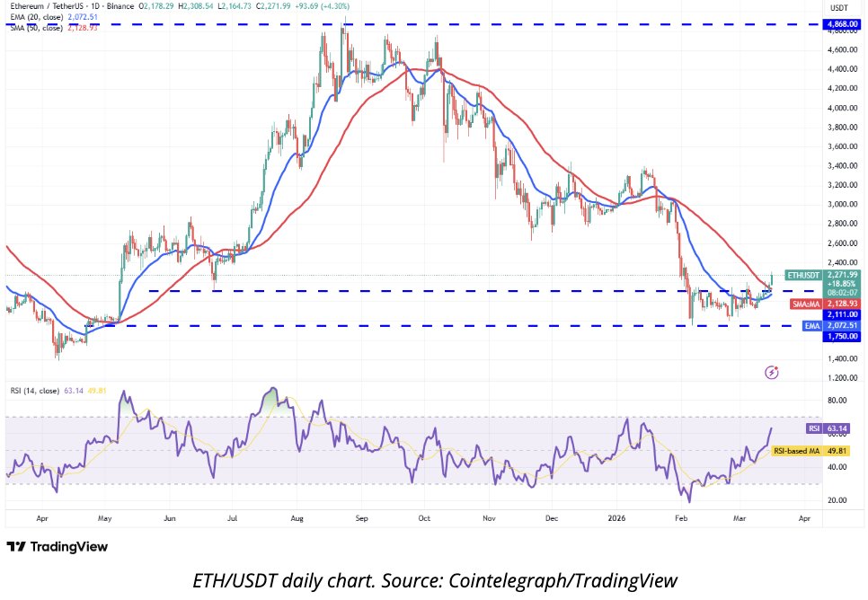Click the 2,128.93 SMA value label
The height and width of the screenshot is (600, 868).
tap(841, 304)
